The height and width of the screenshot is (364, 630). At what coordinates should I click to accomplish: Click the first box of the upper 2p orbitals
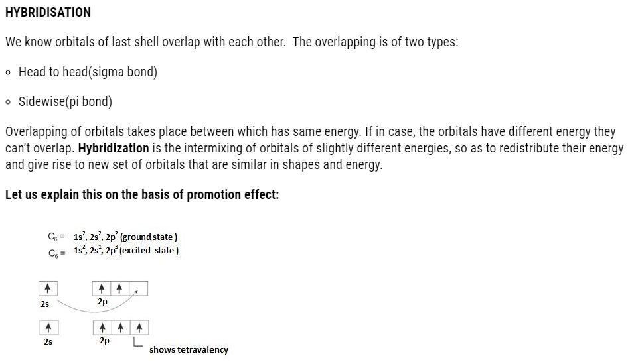tap(102, 288)
